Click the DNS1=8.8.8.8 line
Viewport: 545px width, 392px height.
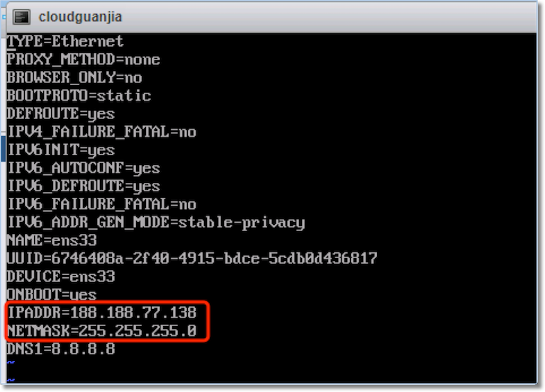click(x=61, y=349)
